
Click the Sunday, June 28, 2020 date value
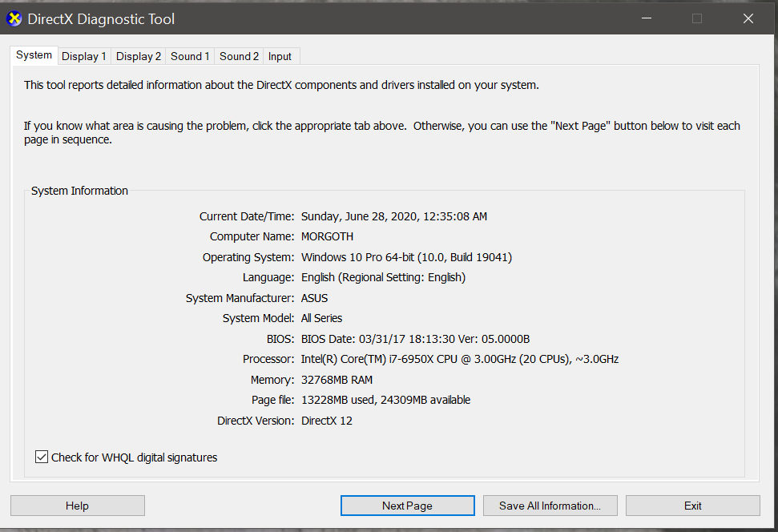394,217
